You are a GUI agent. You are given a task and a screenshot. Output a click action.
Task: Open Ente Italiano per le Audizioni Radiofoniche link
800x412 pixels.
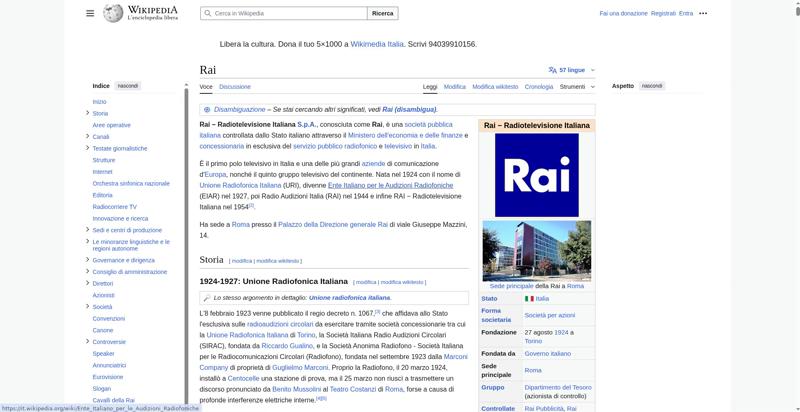(390, 185)
